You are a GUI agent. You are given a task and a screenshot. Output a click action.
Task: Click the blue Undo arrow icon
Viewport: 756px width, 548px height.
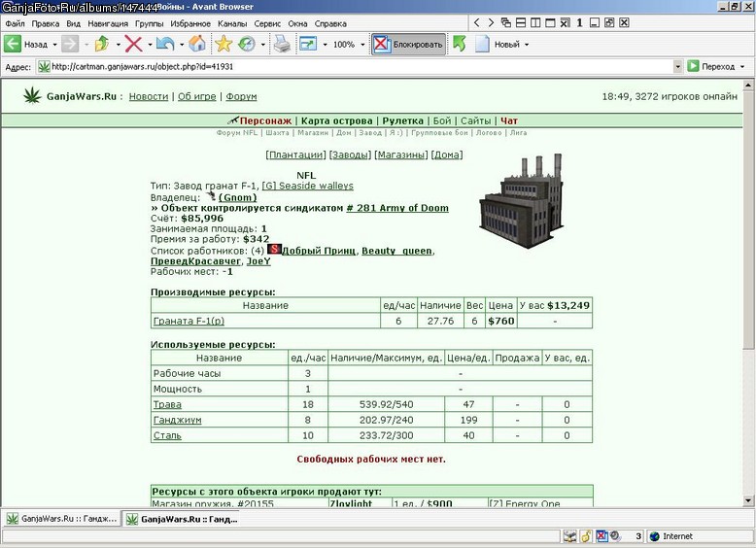[x=165, y=45]
